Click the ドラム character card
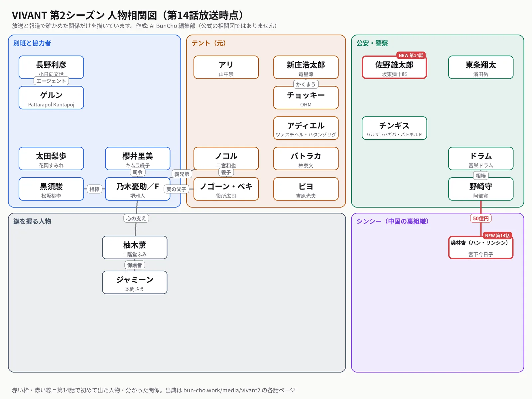 [481, 159]
